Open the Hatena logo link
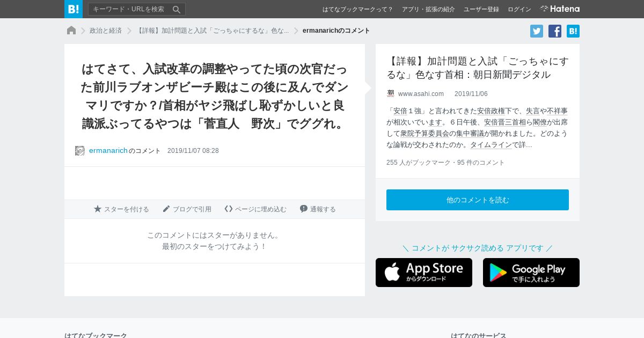The height and width of the screenshot is (338, 644). [x=560, y=9]
